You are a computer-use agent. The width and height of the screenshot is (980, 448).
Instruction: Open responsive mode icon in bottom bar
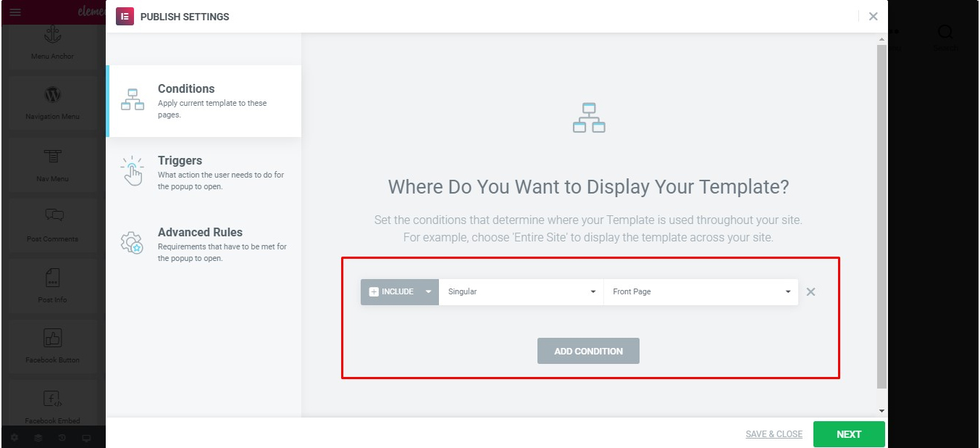coord(86,438)
